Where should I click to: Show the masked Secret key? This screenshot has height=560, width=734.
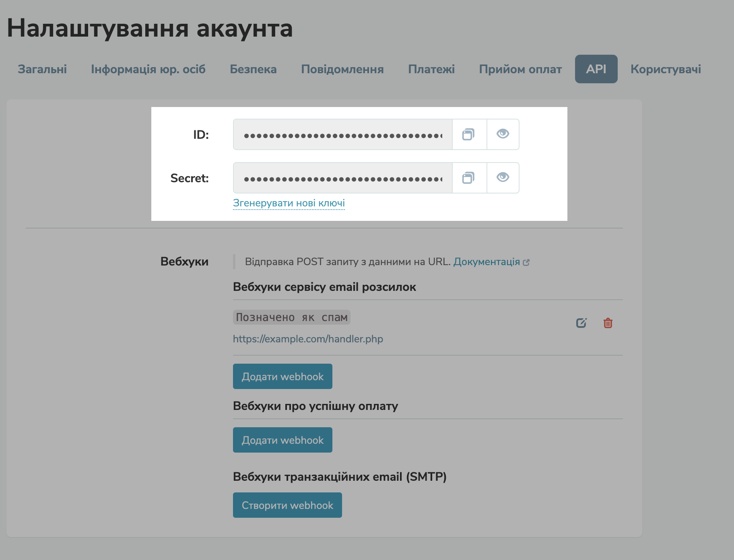(x=503, y=177)
